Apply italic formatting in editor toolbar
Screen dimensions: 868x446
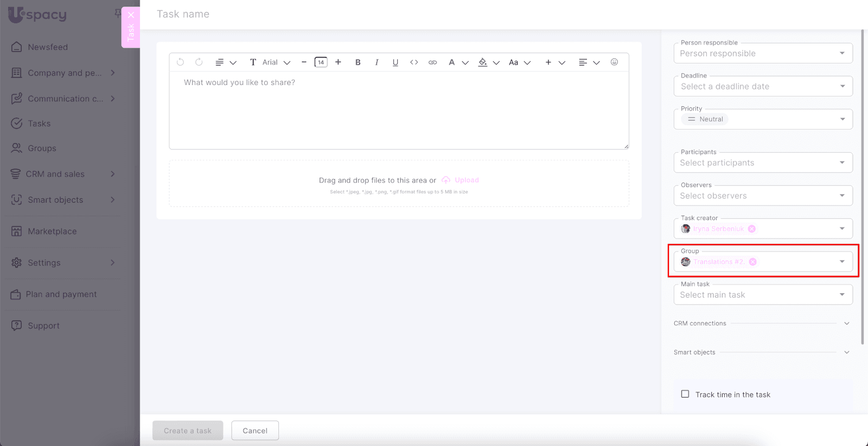[376, 62]
